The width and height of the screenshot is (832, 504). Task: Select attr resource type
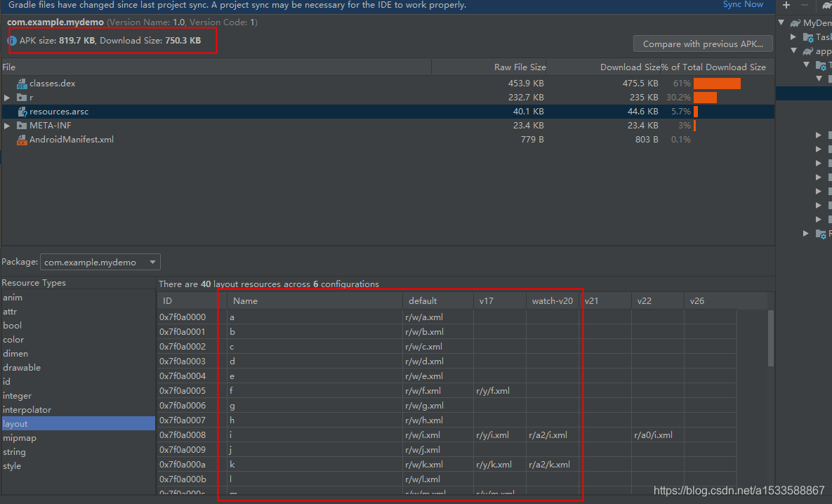point(77,312)
